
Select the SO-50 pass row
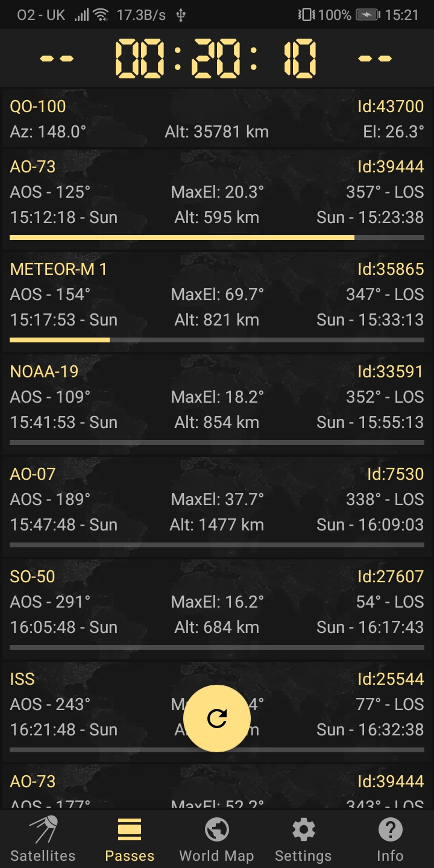217,603
